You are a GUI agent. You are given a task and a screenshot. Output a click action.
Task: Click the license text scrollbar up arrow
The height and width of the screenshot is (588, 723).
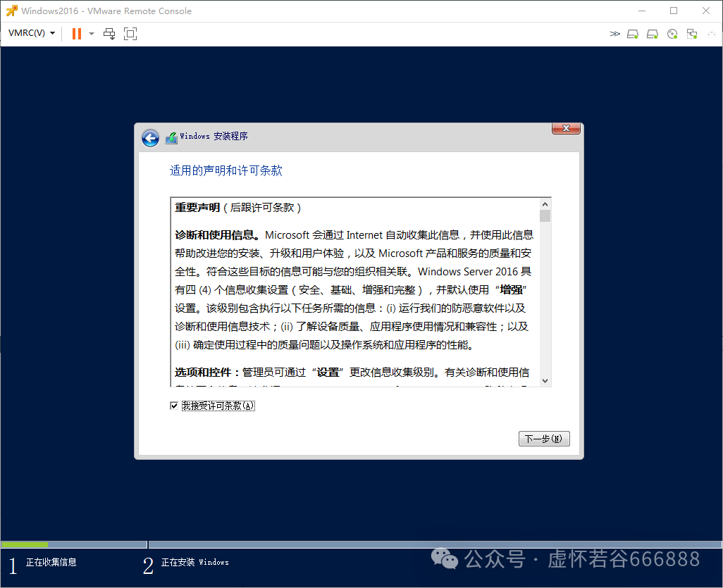pos(545,204)
